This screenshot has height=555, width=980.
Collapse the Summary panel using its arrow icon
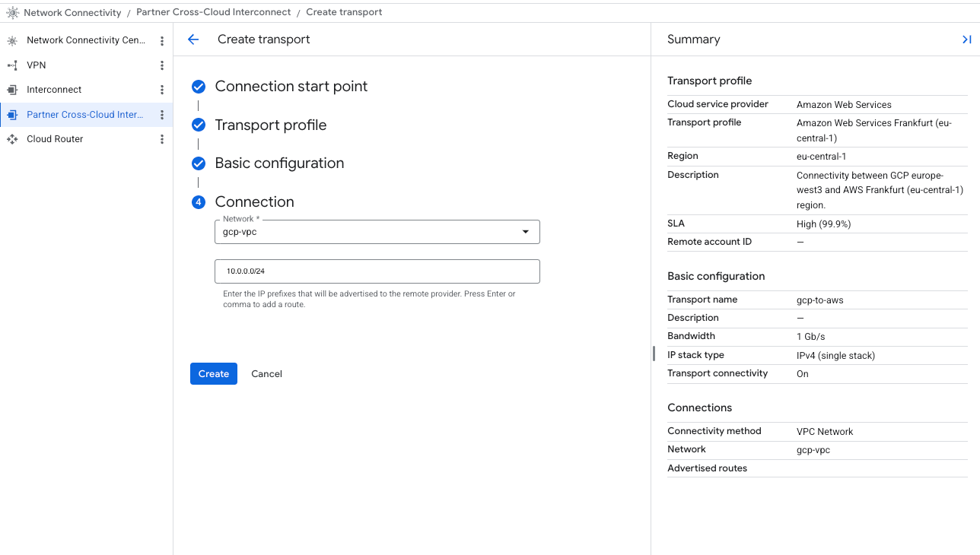point(966,40)
